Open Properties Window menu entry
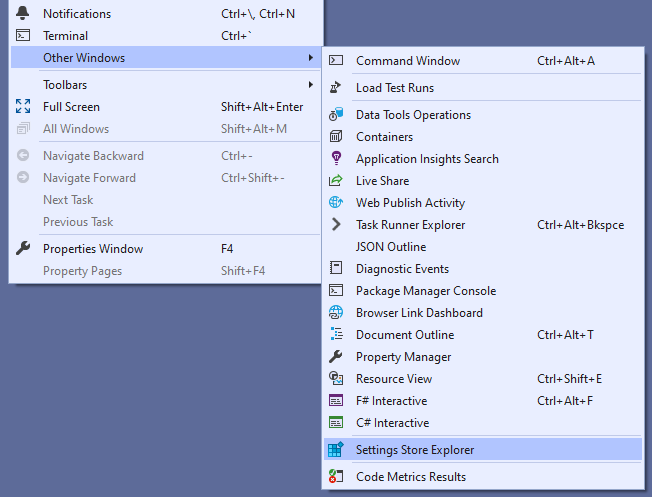652x497 pixels. coord(166,249)
